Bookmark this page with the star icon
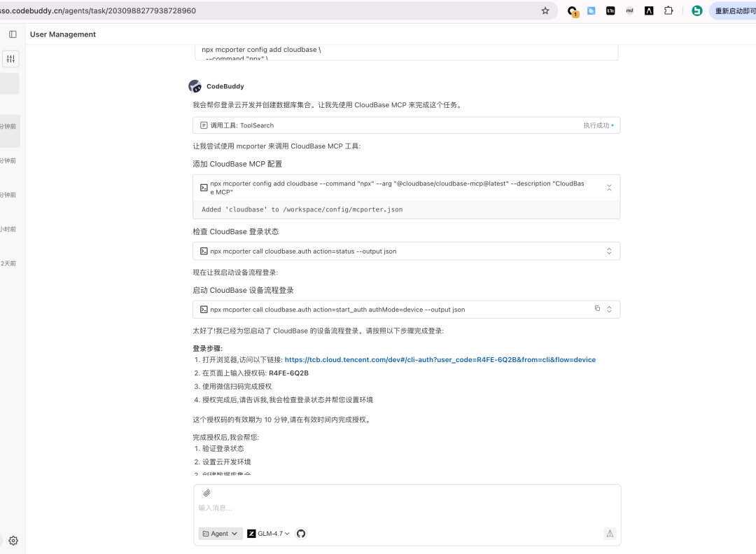The width and height of the screenshot is (756, 554). [x=545, y=11]
